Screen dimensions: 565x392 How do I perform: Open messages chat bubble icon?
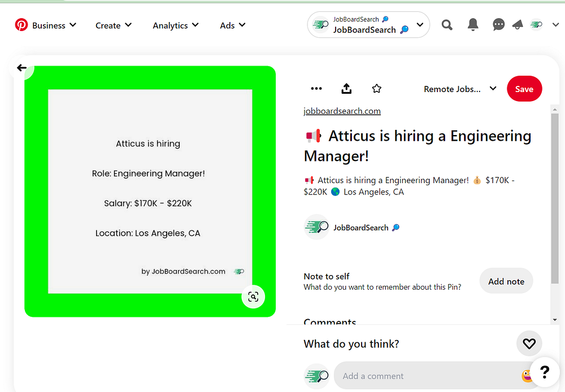tap(498, 25)
